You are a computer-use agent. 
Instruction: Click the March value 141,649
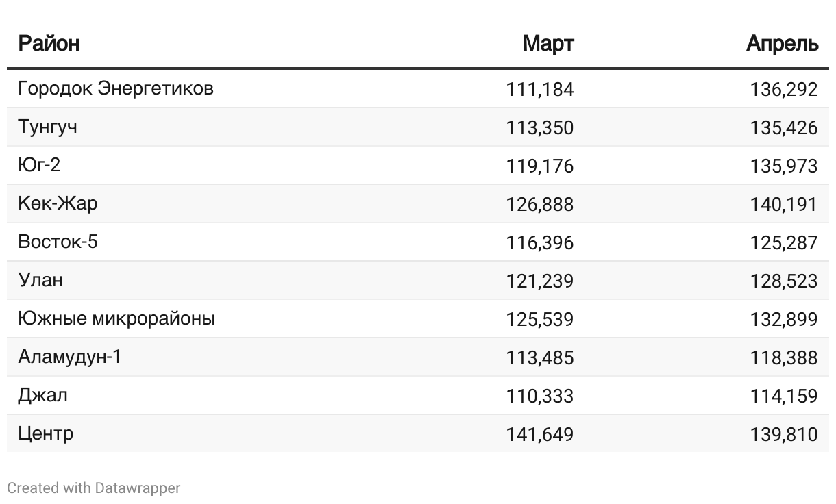point(540,434)
